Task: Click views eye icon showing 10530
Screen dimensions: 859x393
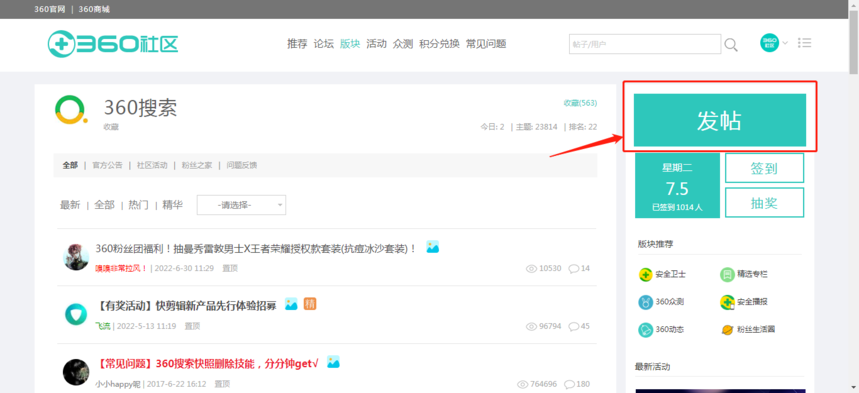Action: coord(531,269)
